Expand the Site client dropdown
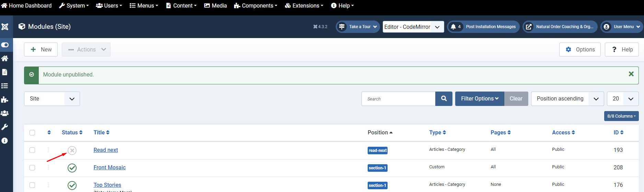This screenshot has width=644, height=192. 52,99
